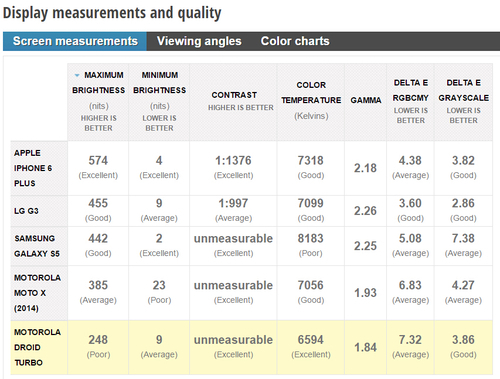Sort by Delta E Grayscale column header
500x379 pixels.
coord(463,102)
